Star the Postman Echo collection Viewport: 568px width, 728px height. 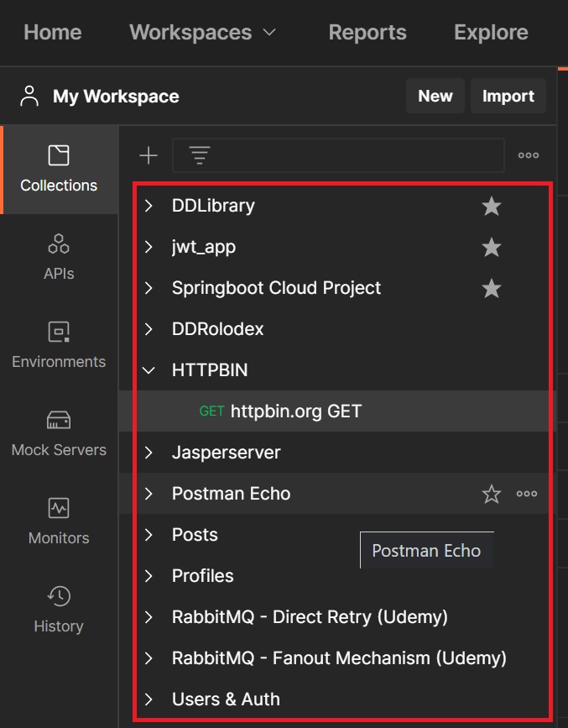pyautogui.click(x=492, y=495)
